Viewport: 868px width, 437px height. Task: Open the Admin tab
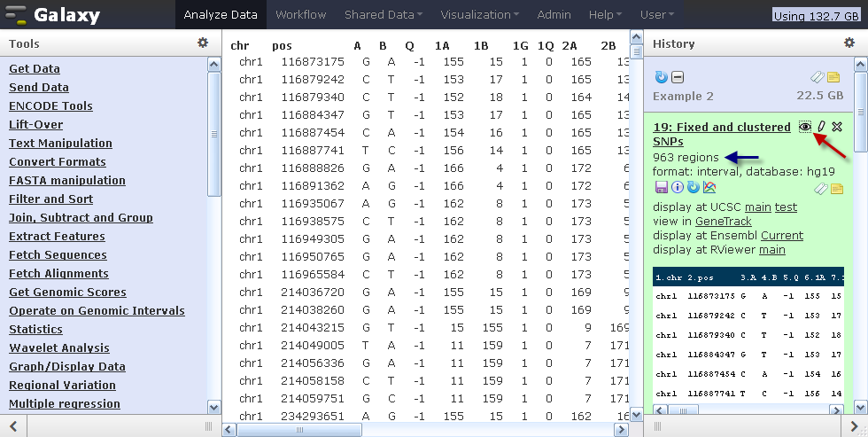pos(554,14)
